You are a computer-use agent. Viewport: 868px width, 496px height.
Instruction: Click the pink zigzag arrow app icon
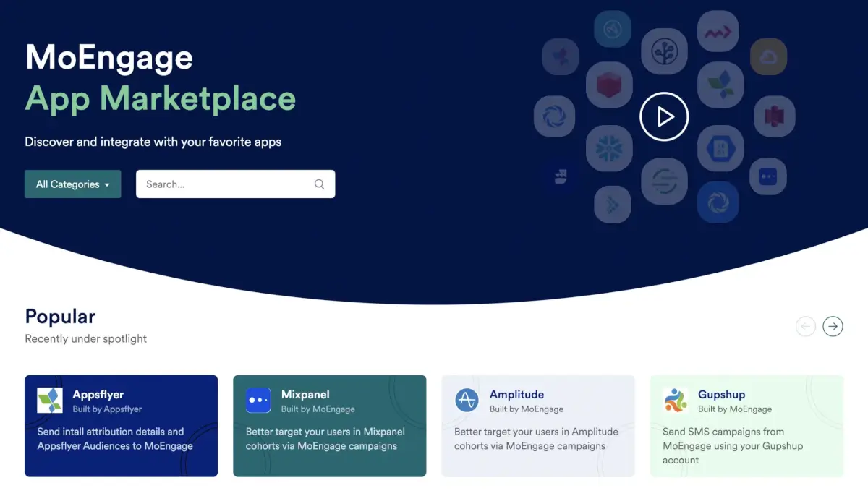pos(718,31)
